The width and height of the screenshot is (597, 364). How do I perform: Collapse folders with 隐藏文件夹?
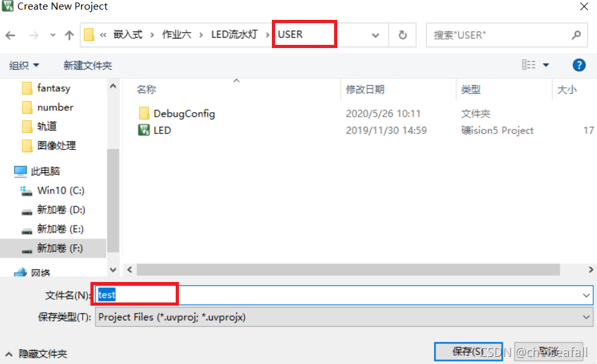[37, 354]
